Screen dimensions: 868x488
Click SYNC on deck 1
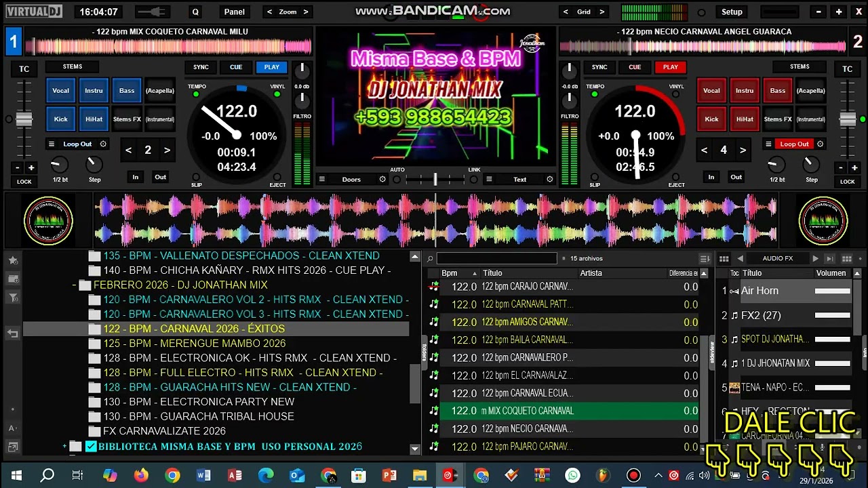pyautogui.click(x=201, y=67)
